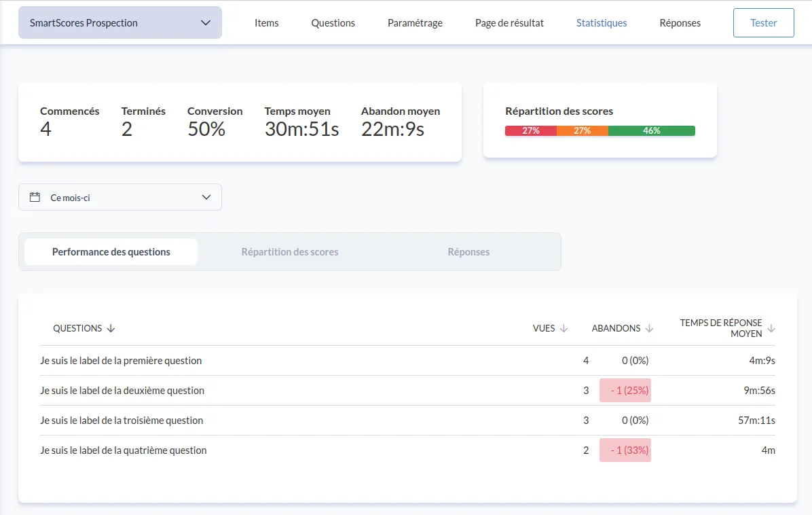812x515 pixels.
Task: Open the Réponses tab below the date filter
Action: [468, 251]
